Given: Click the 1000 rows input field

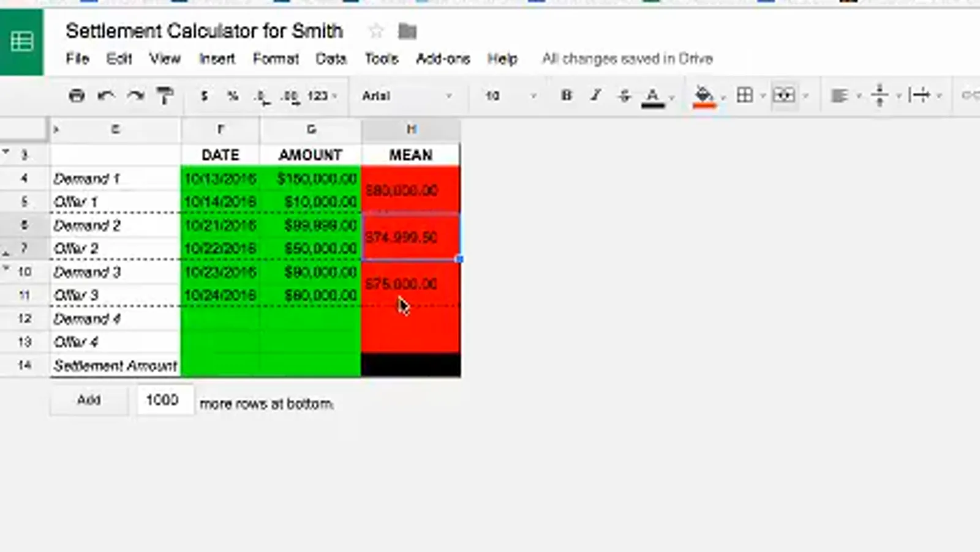Looking at the screenshot, I should [165, 400].
